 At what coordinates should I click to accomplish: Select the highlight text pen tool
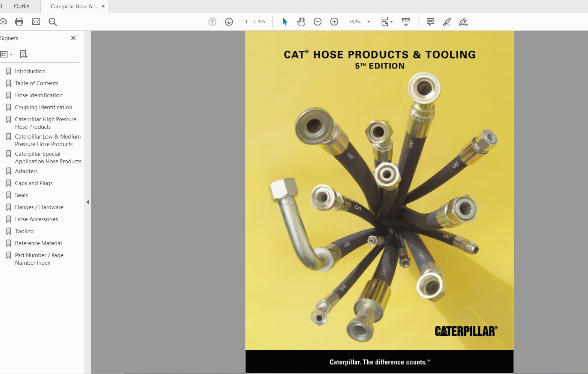pos(447,22)
